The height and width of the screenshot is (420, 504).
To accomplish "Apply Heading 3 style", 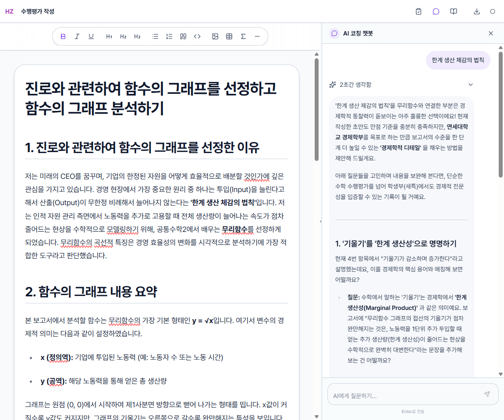I will click(x=137, y=36).
